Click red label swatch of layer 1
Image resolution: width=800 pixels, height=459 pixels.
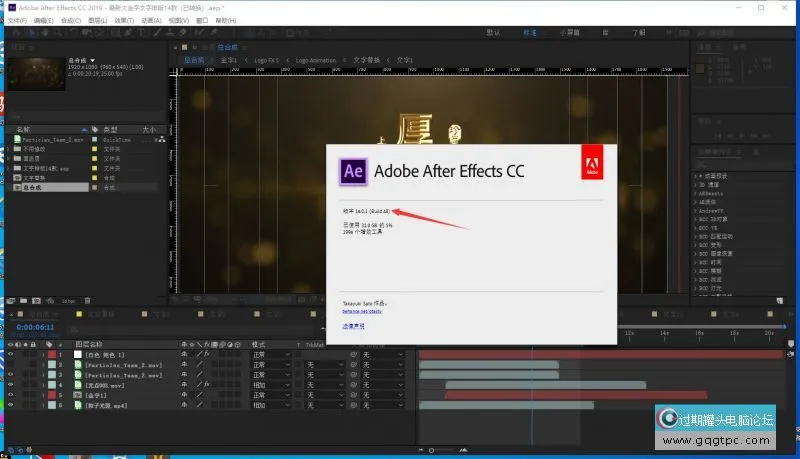click(x=52, y=354)
